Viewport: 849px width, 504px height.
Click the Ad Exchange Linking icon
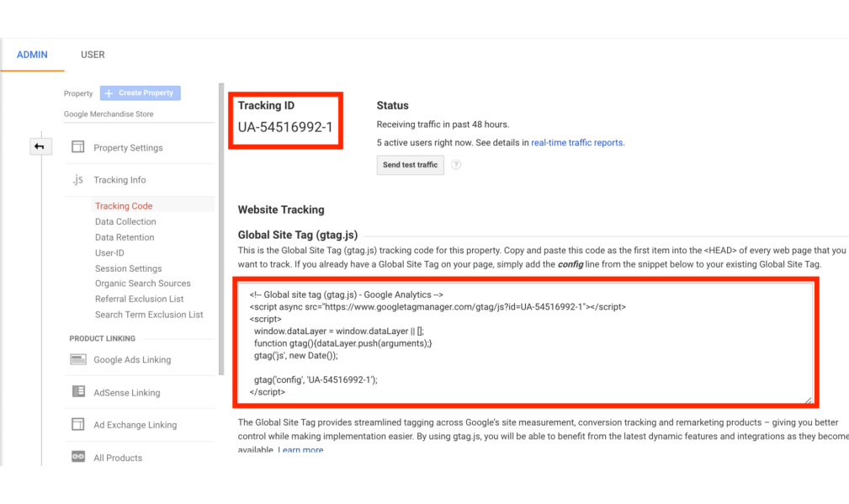(78, 424)
